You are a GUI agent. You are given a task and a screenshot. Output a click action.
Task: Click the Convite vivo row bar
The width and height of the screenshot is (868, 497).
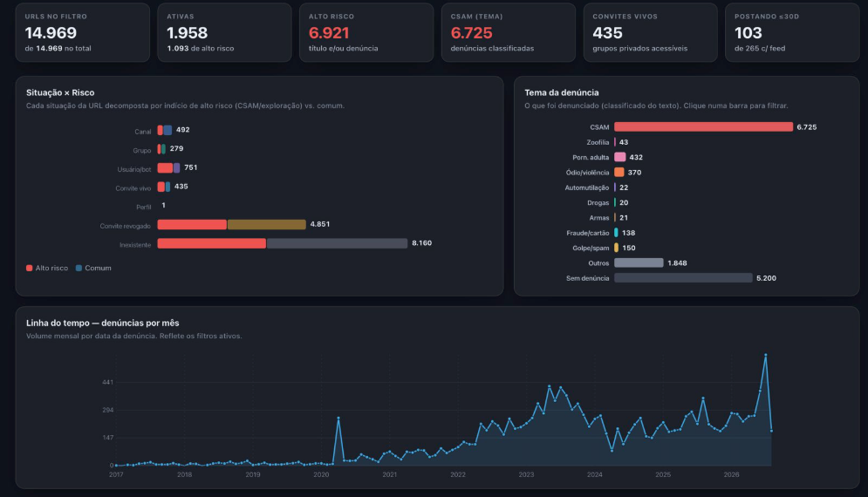pos(163,187)
